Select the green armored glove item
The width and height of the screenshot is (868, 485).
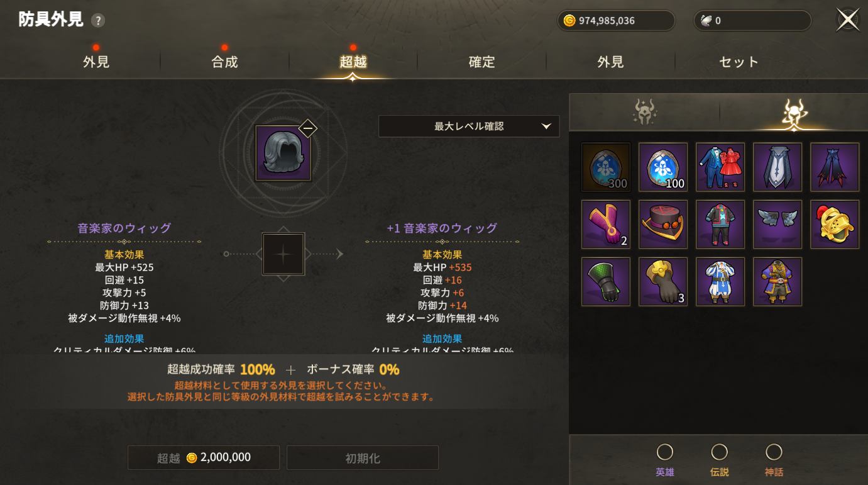606,281
